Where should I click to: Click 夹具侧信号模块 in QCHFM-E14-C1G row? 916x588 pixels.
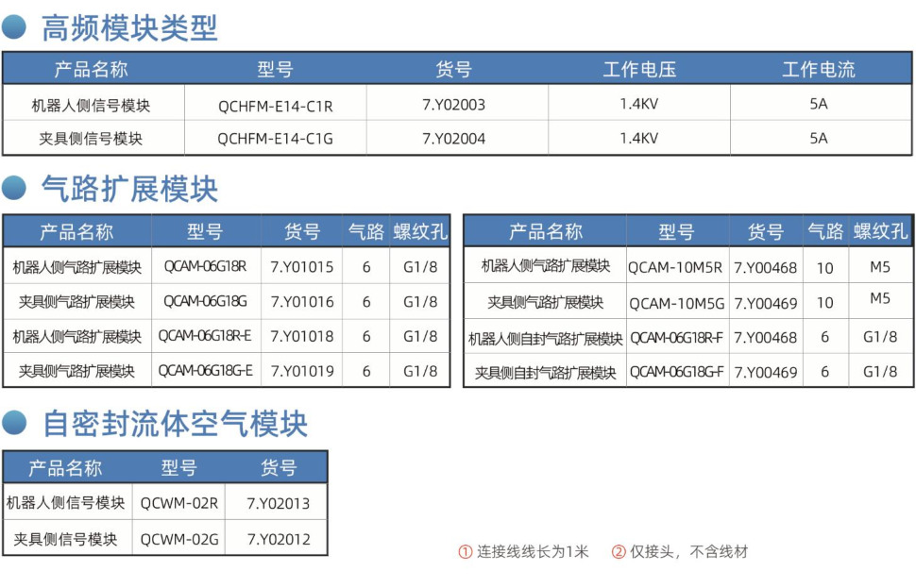[91, 139]
